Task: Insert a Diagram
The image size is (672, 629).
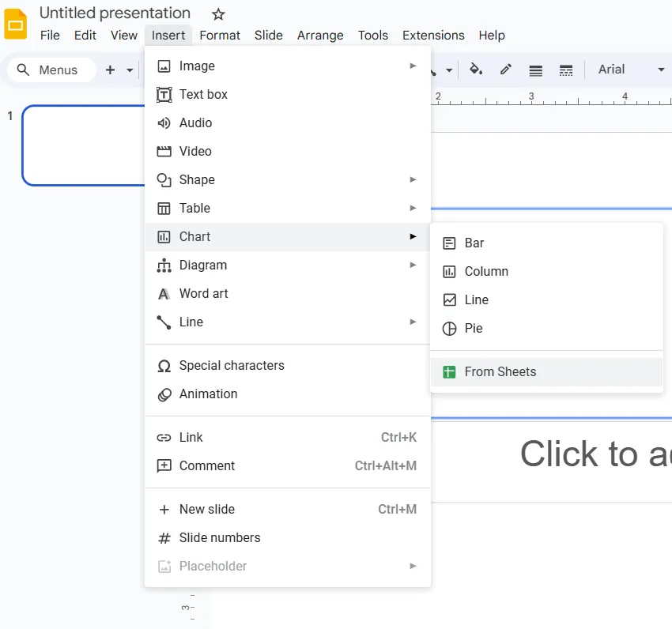Action: coord(204,265)
